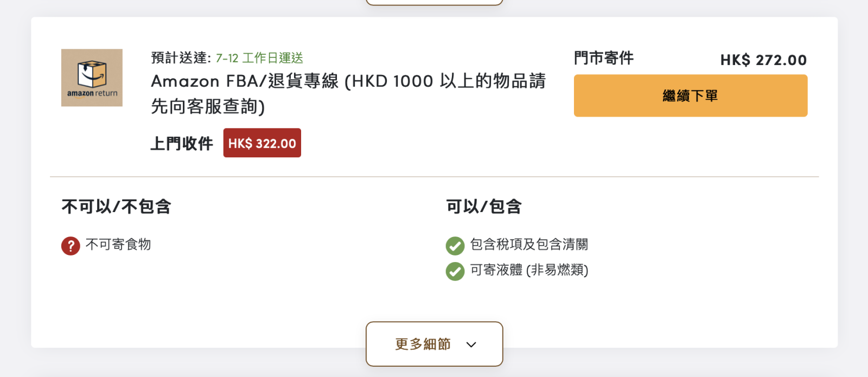Click the green checkmark beside 可寄液體
Image resolution: width=868 pixels, height=377 pixels.
pos(455,271)
